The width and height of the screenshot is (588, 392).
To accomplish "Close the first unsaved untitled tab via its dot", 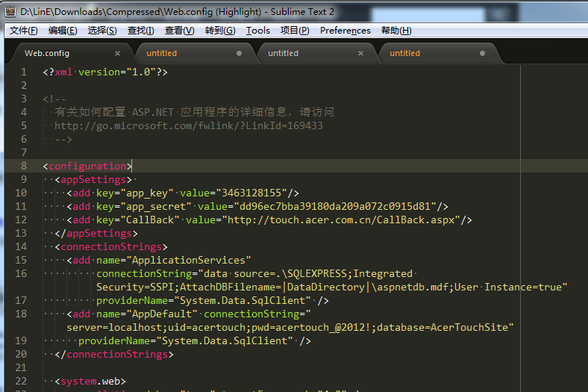I will click(x=239, y=53).
